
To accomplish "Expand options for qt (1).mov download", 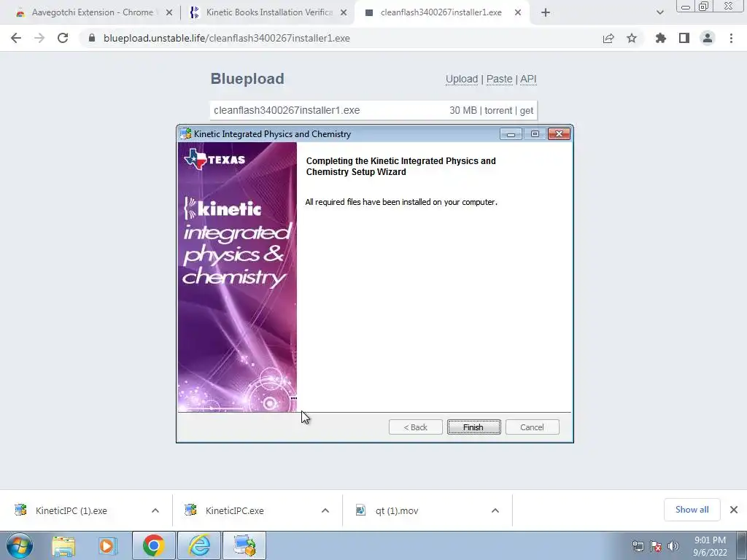I will pyautogui.click(x=495, y=510).
